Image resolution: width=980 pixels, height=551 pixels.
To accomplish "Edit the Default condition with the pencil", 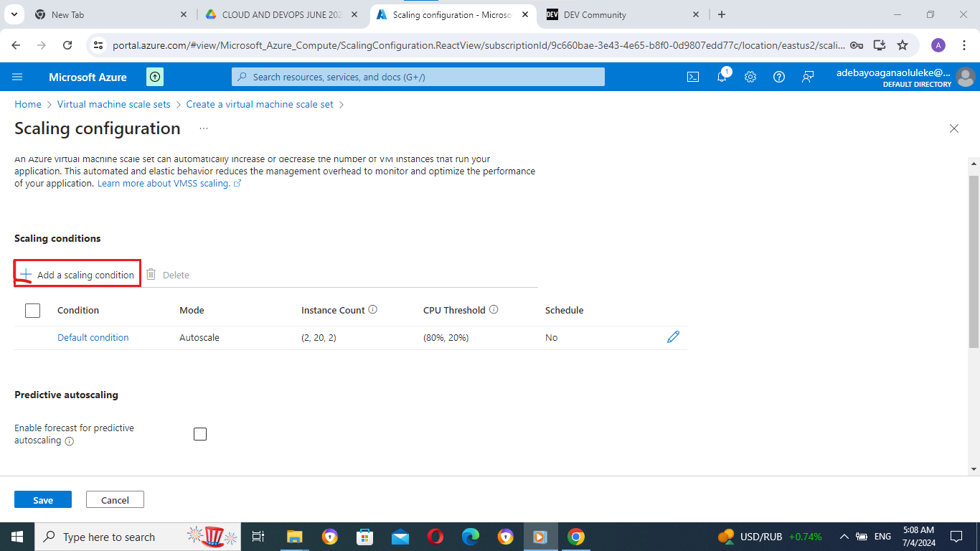I will pos(673,337).
